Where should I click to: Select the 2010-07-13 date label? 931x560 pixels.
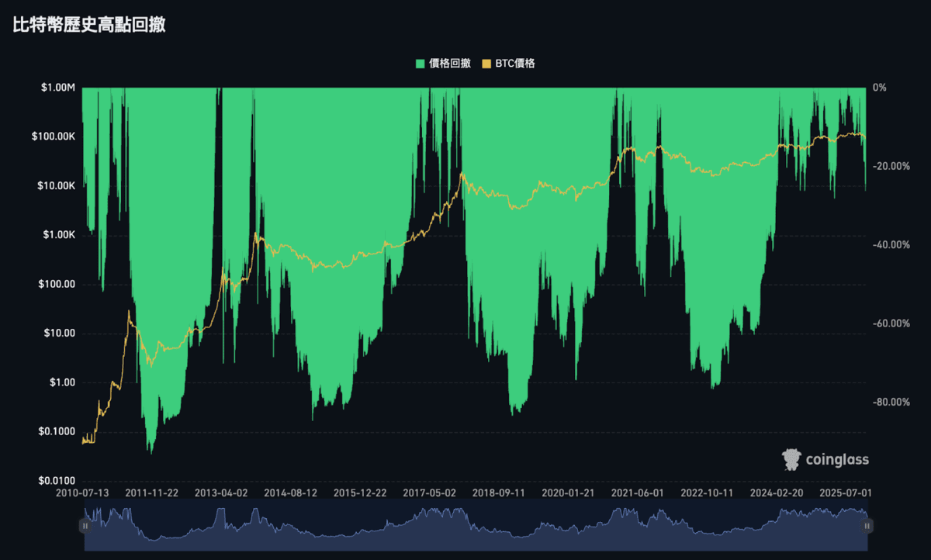tap(81, 492)
